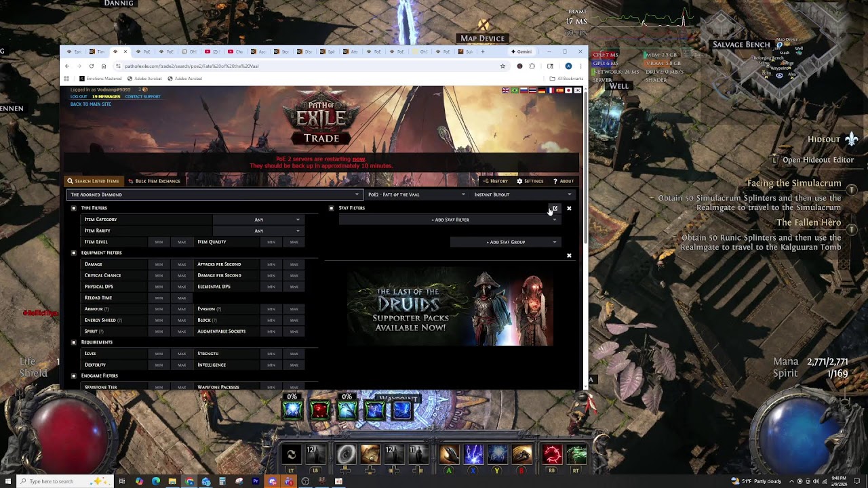The height and width of the screenshot is (488, 868).
Task: Switch to the Bulk Item Exchange tab
Action: click(155, 181)
